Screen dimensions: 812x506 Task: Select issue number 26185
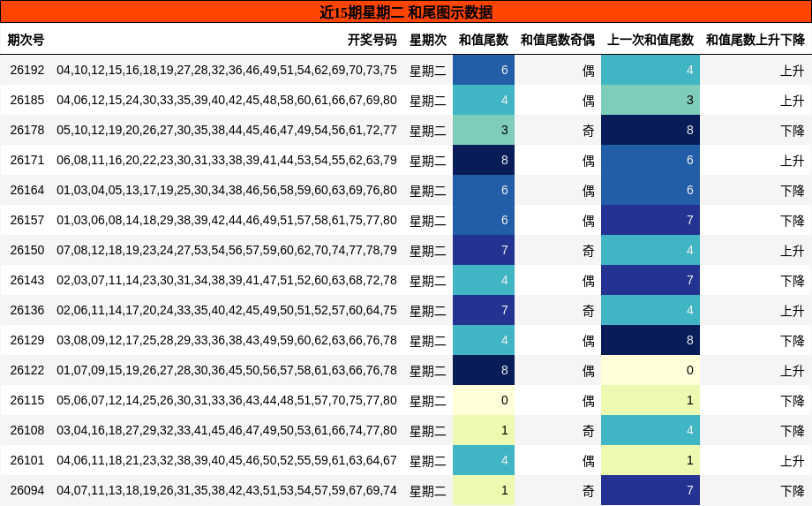coord(27,100)
